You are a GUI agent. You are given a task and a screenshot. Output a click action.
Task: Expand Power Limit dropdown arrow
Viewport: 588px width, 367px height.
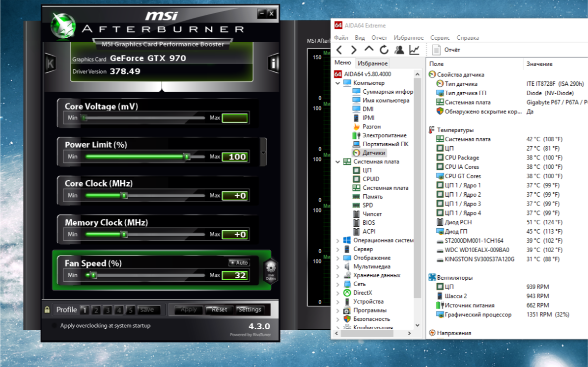(263, 152)
